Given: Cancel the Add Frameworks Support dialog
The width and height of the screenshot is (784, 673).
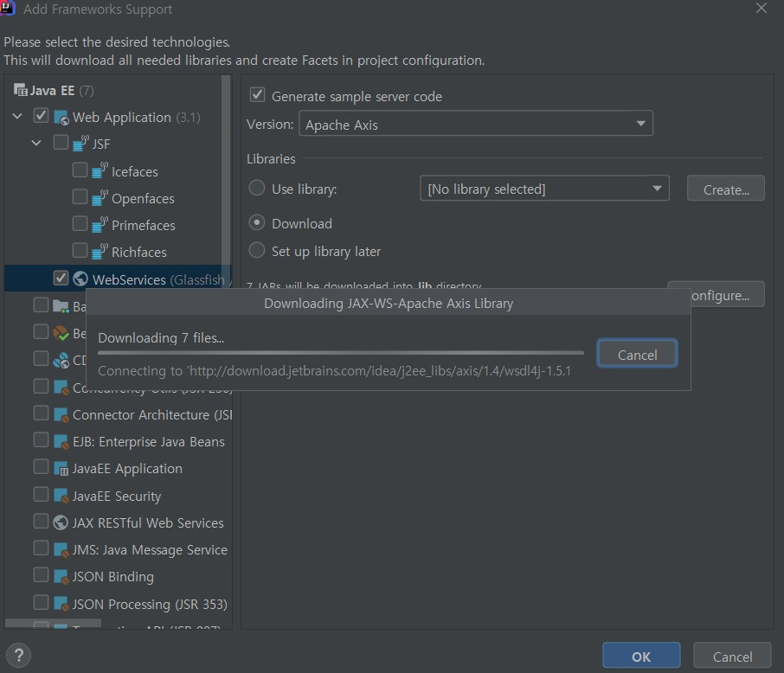Looking at the screenshot, I should tap(732, 656).
